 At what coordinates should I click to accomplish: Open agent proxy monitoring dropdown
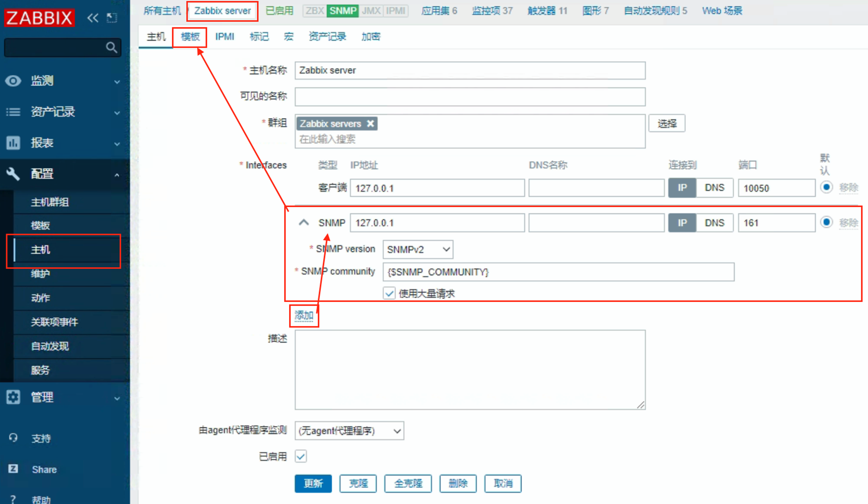point(349,431)
